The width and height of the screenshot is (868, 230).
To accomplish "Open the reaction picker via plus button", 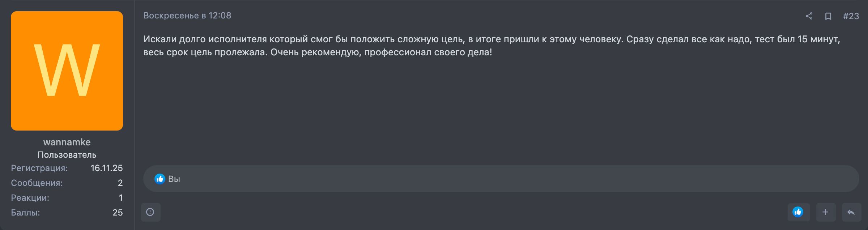I will coord(825,212).
